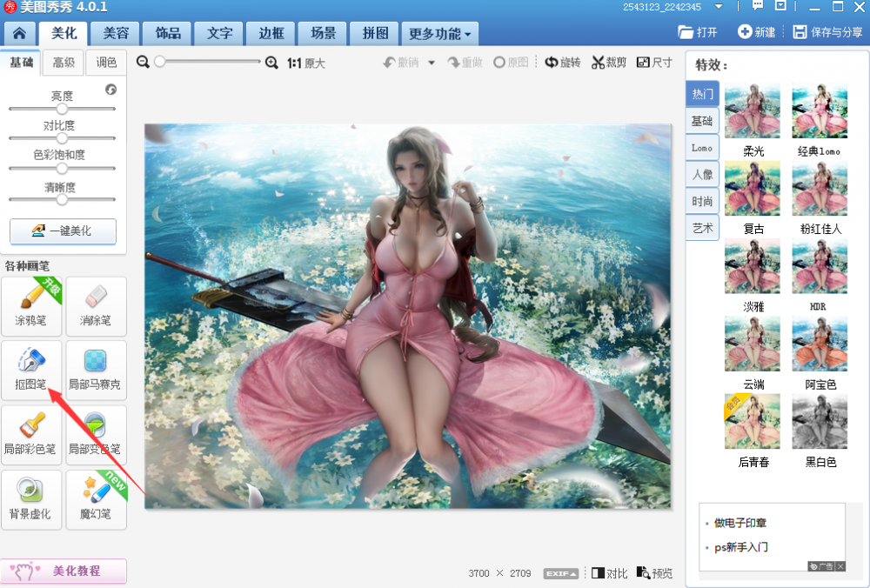Open the ps新手入门 link

[x=741, y=547]
